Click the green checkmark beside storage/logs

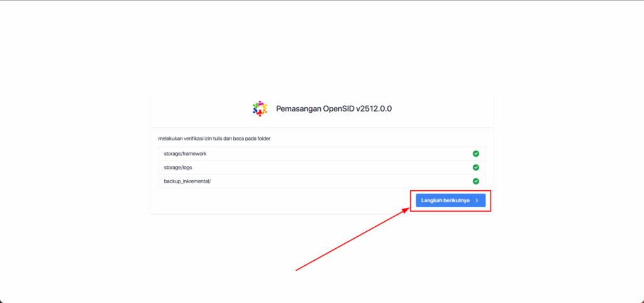click(475, 168)
